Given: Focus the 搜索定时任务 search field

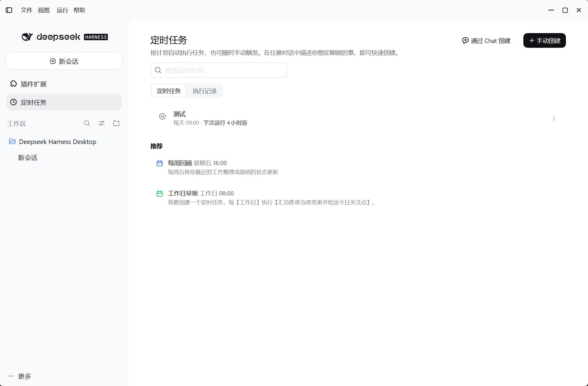Looking at the screenshot, I should click(x=219, y=70).
